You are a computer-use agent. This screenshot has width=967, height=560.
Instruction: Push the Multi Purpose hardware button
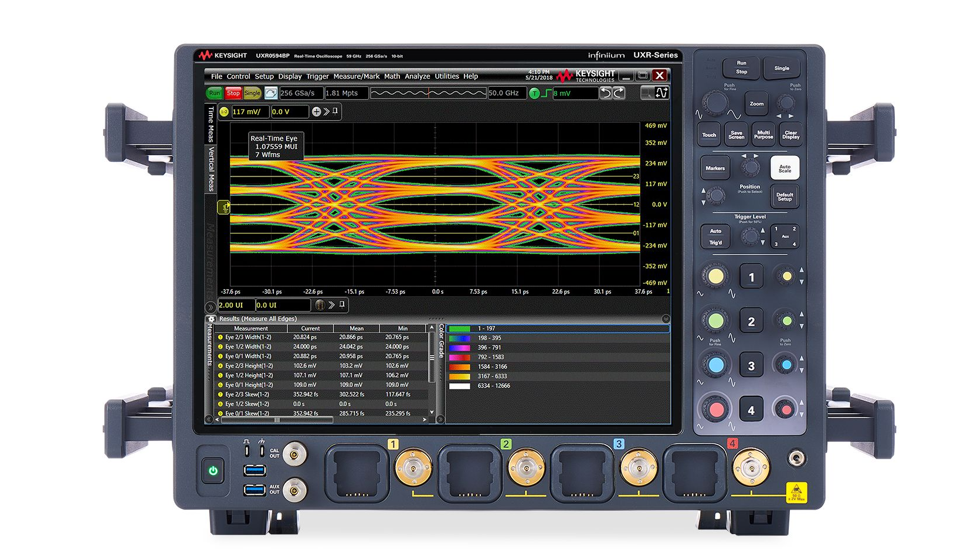764,135
